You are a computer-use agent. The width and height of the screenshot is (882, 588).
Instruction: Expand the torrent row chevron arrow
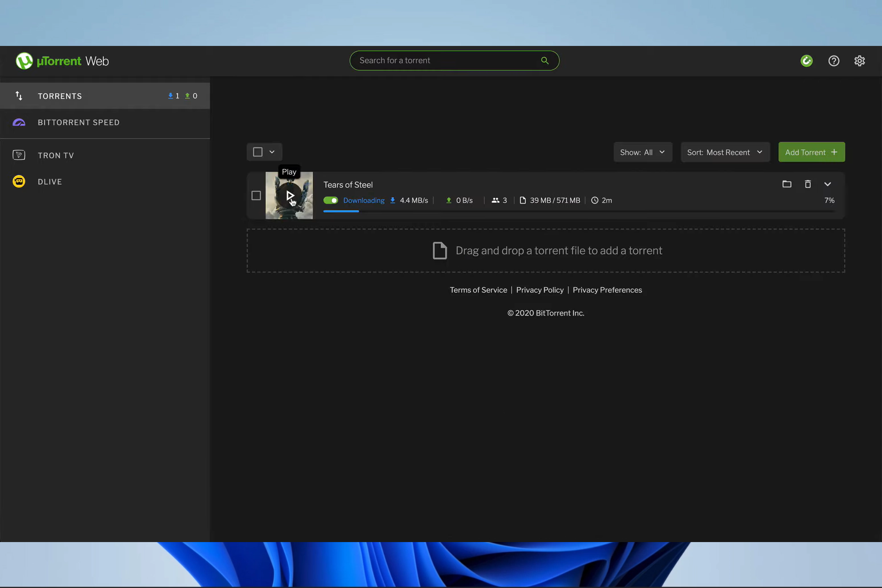point(827,184)
